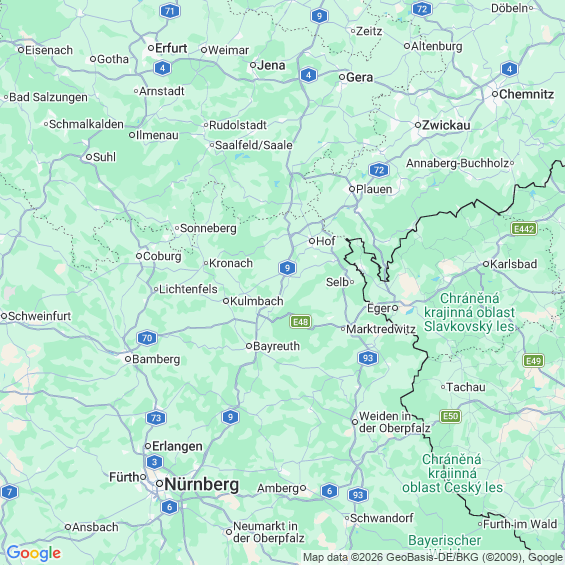Select the Nürnberg city label
The width and height of the screenshot is (565, 565).
click(x=201, y=484)
